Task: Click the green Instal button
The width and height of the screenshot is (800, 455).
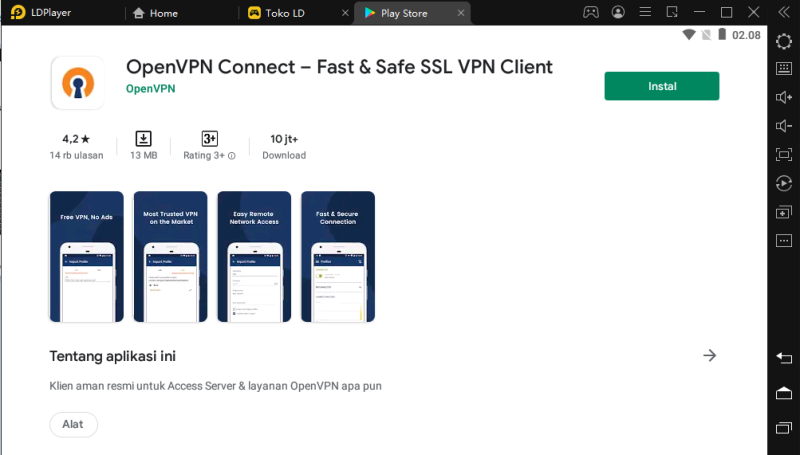Action: click(661, 86)
